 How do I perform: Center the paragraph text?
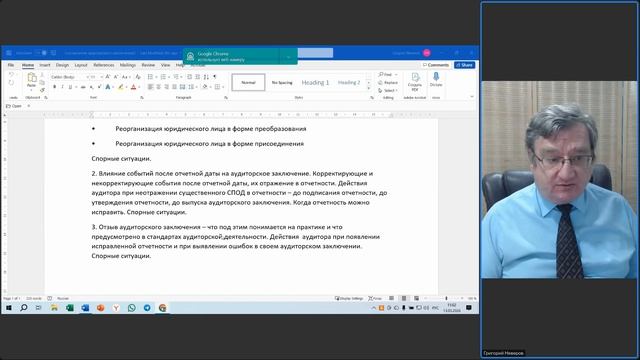[x=158, y=87]
